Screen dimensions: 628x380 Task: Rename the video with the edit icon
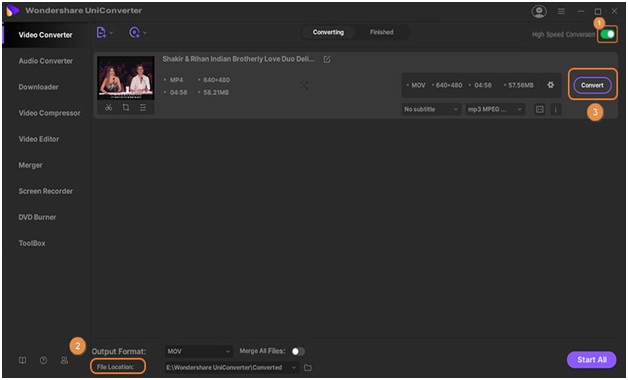pyautogui.click(x=327, y=59)
